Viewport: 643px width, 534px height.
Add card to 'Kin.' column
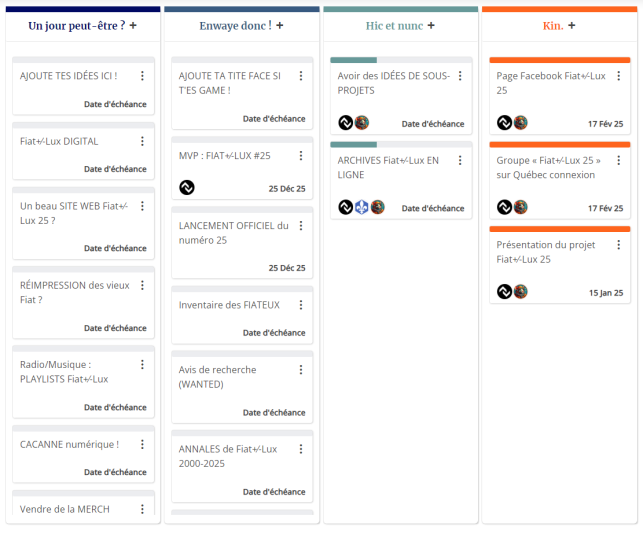coord(572,26)
